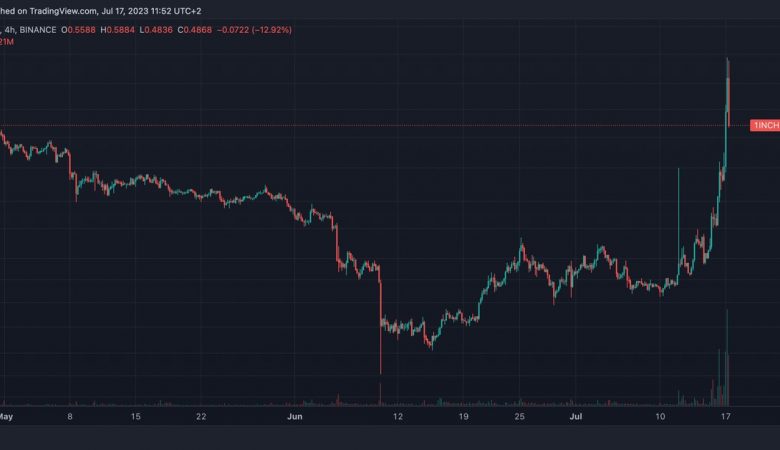The width and height of the screenshot is (780, 450).
Task: Select the Jun label on time axis
Action: [294, 417]
